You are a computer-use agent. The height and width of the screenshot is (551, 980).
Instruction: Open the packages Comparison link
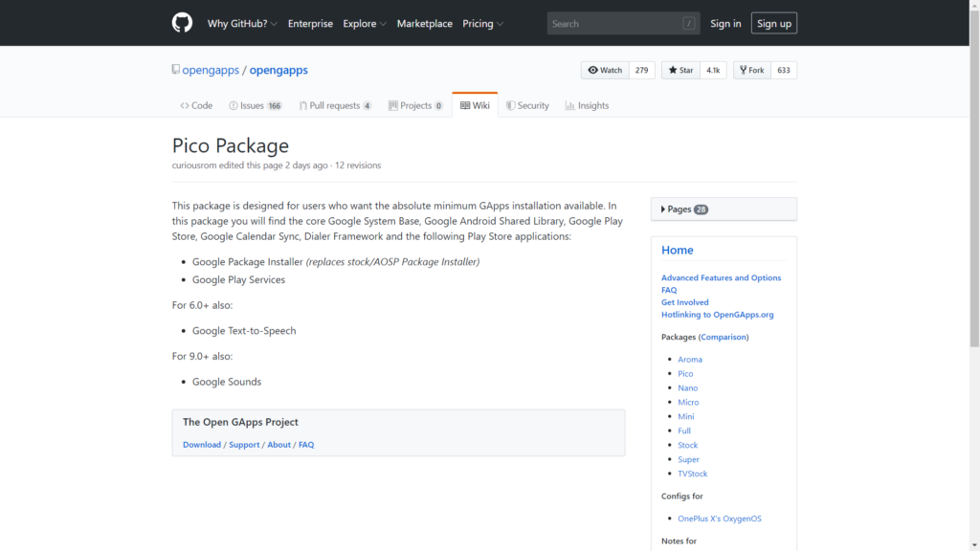(x=724, y=338)
